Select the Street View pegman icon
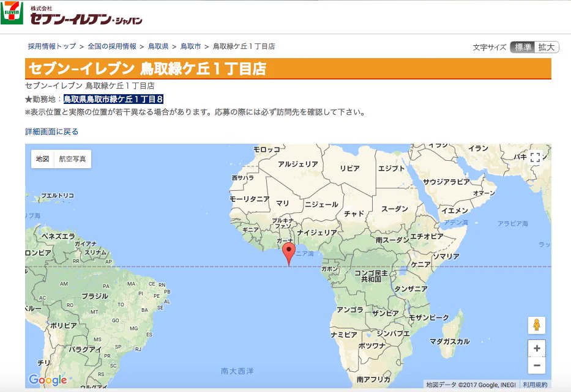This screenshot has width=571, height=392. coord(537,325)
